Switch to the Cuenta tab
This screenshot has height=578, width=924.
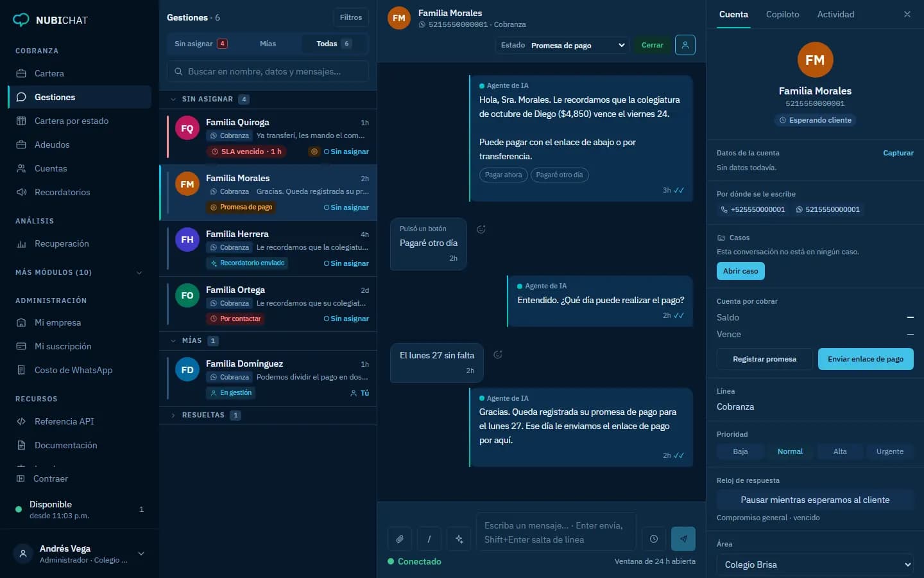pyautogui.click(x=733, y=14)
